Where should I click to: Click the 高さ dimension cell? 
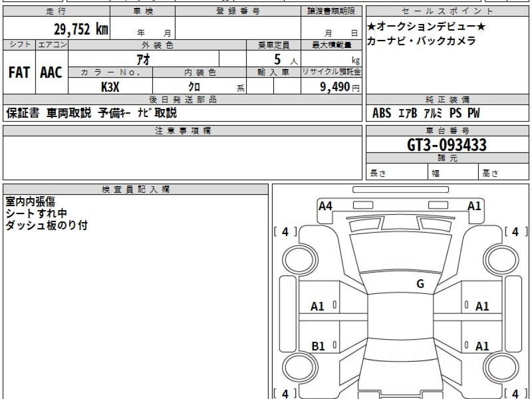click(x=504, y=172)
